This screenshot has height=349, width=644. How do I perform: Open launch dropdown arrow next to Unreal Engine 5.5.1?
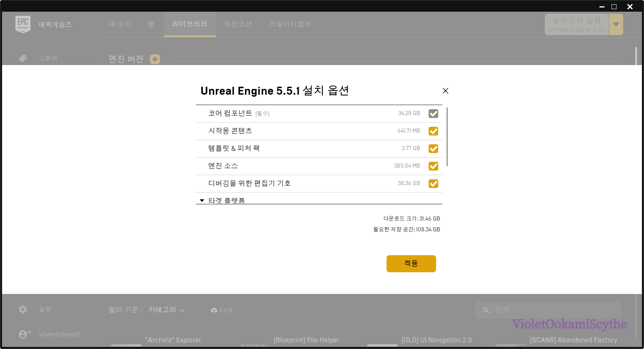pyautogui.click(x=616, y=24)
